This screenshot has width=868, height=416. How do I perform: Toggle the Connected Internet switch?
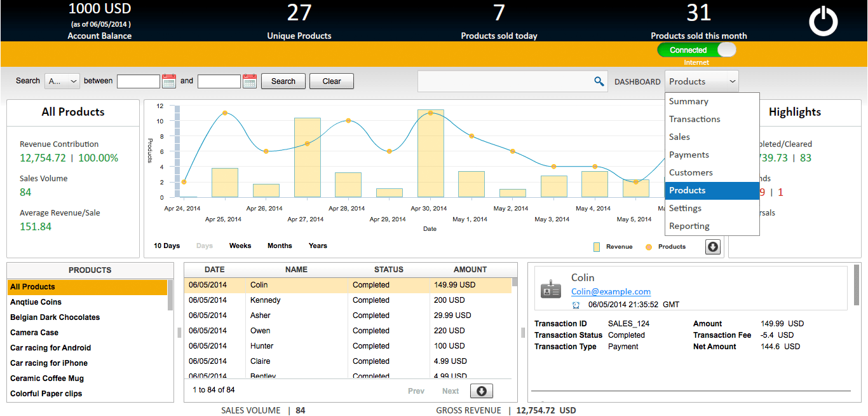coord(696,50)
